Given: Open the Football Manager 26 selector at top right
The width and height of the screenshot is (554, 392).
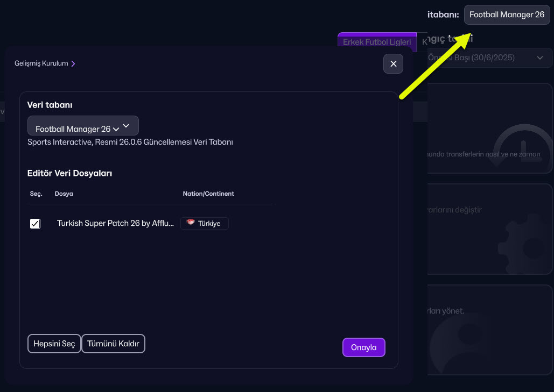Looking at the screenshot, I should click(x=507, y=15).
